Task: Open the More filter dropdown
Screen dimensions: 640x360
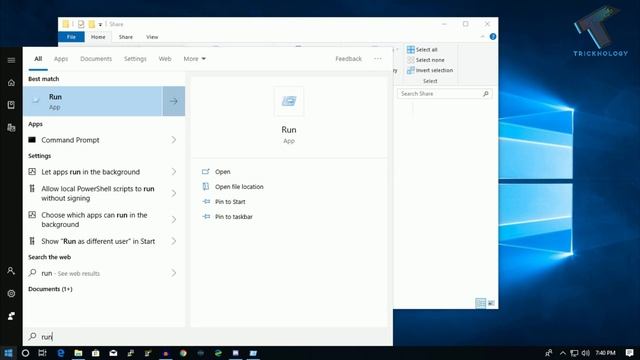Action: [194, 59]
